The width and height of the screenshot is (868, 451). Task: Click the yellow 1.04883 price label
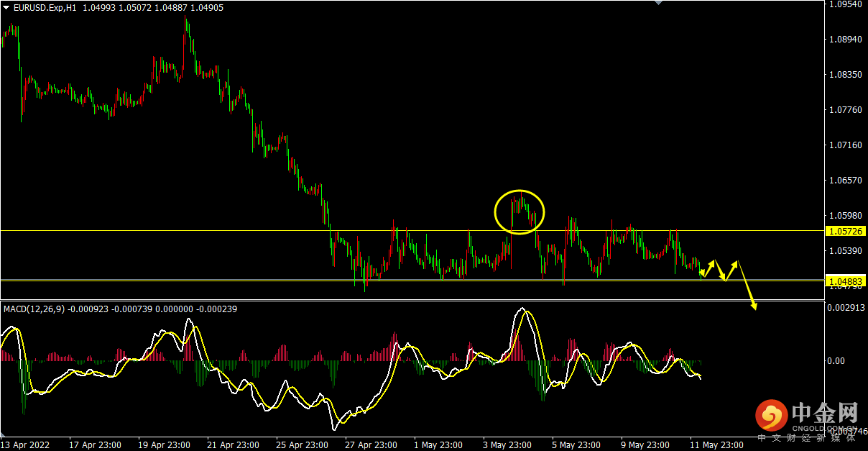845,281
